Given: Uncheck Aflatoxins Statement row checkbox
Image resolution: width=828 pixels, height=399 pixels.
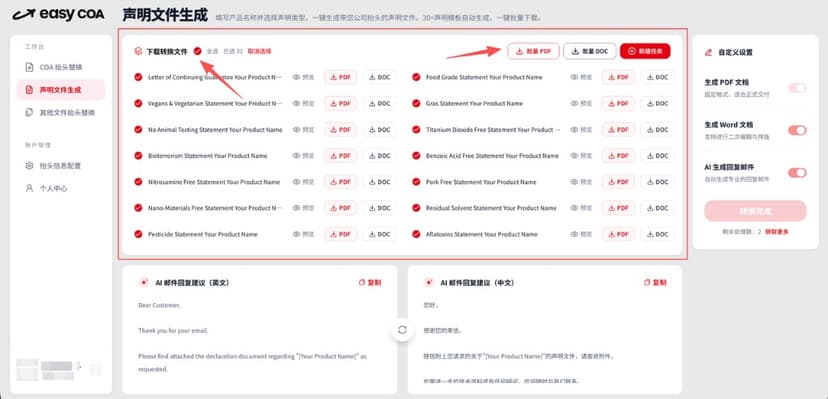Looking at the screenshot, I should click(416, 234).
